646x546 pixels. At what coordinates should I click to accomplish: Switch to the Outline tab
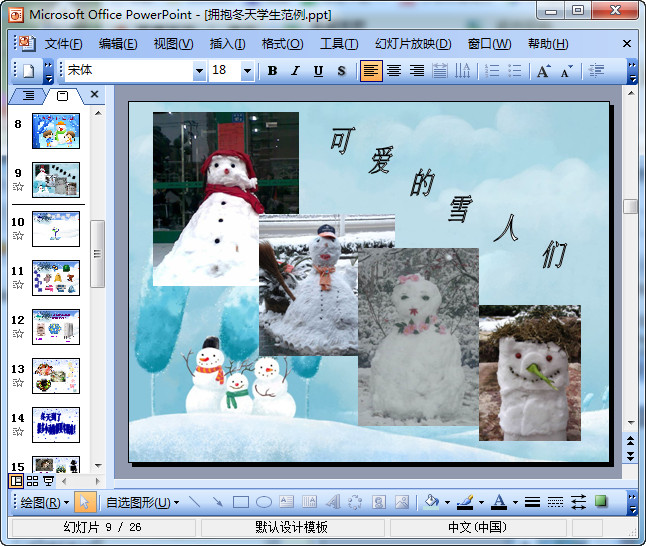click(x=28, y=96)
